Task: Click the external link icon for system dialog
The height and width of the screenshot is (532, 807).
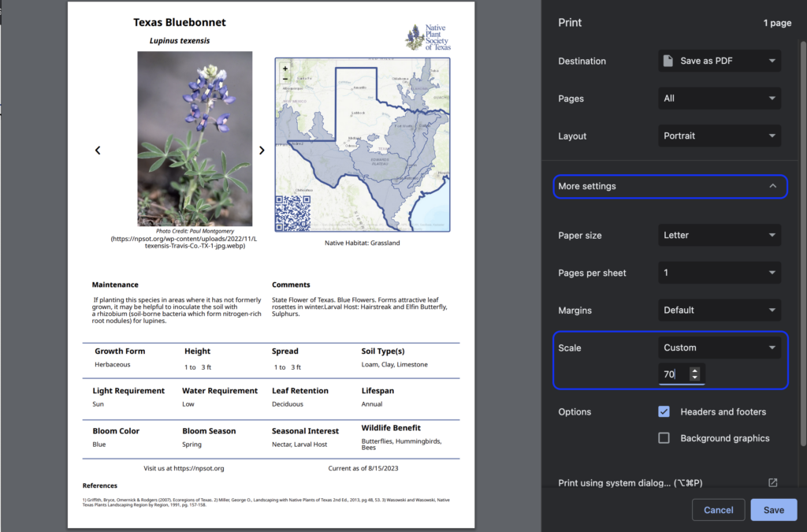Action: point(772,483)
